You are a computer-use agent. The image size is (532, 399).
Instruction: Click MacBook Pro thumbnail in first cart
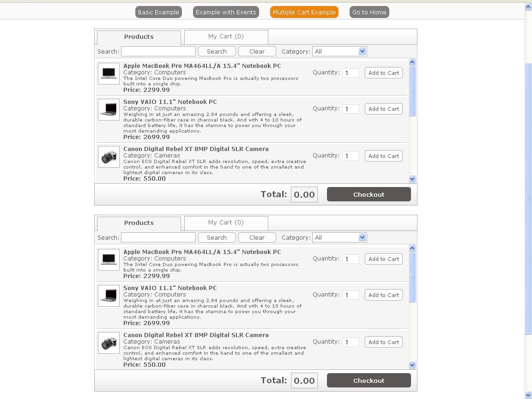point(109,73)
